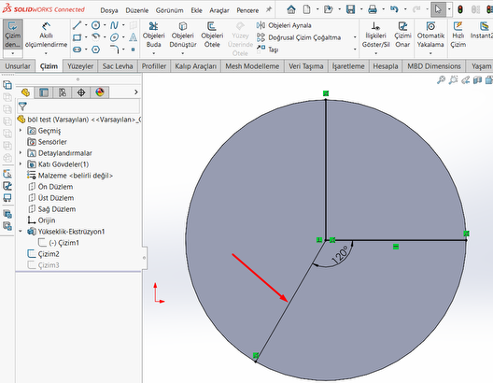Open the Görünüm menu
The width and height of the screenshot is (494, 384).
pyautogui.click(x=169, y=10)
